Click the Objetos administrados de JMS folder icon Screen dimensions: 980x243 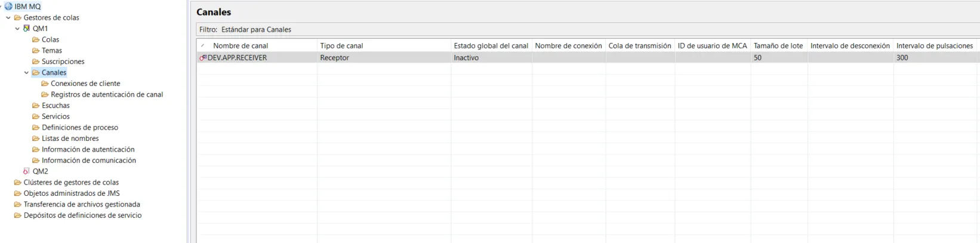18,193
